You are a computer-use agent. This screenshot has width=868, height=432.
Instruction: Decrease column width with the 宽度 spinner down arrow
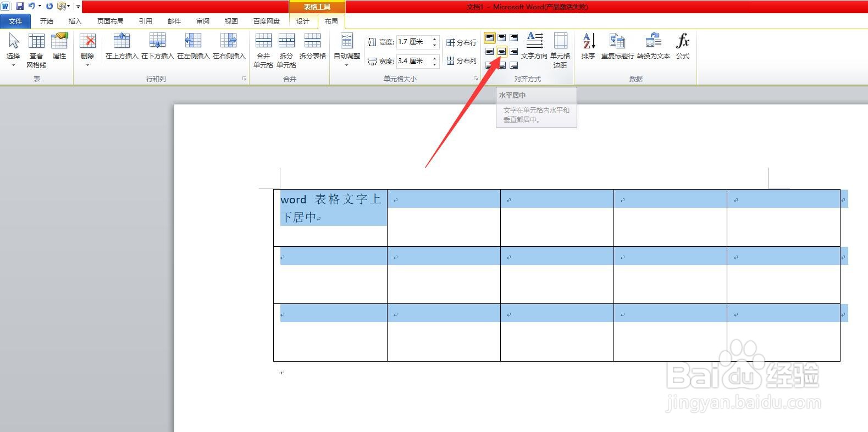coord(434,64)
